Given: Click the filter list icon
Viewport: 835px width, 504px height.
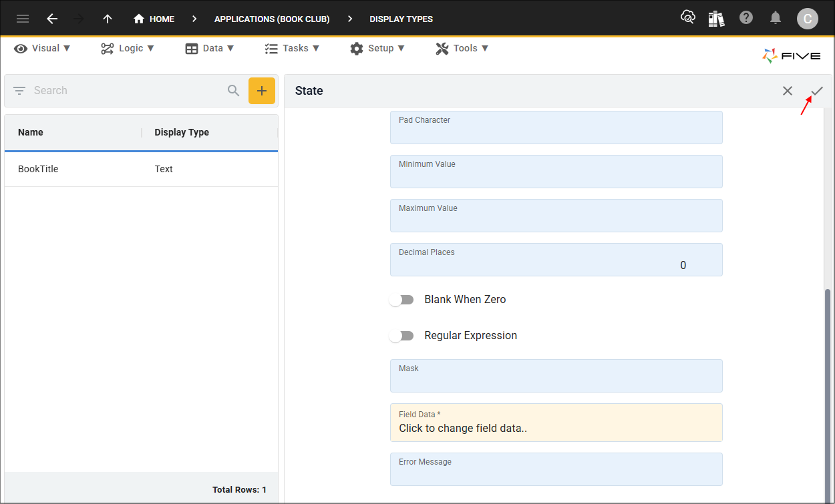Looking at the screenshot, I should point(19,91).
